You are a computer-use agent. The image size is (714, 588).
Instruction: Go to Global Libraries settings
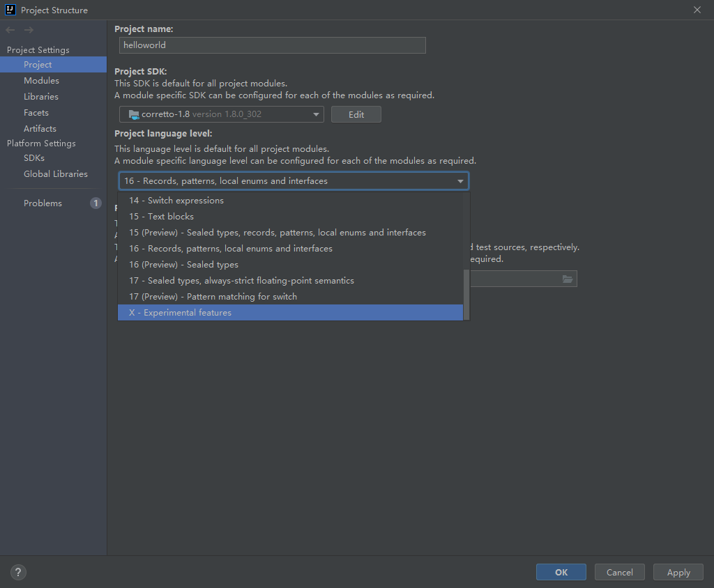tap(56, 174)
